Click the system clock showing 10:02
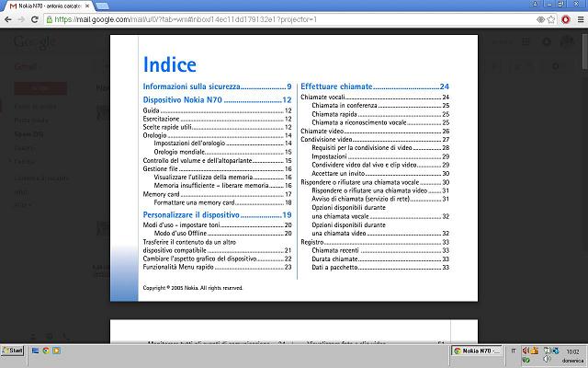 pos(572,351)
